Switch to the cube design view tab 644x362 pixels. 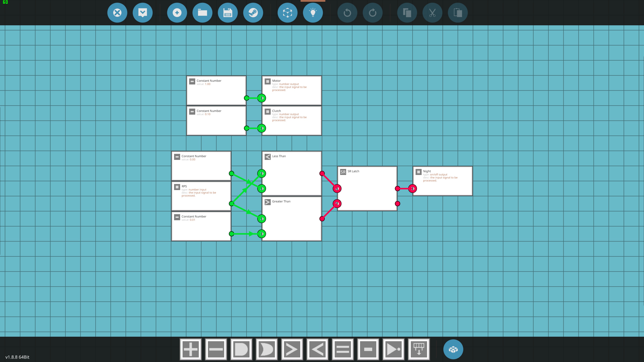(287, 13)
